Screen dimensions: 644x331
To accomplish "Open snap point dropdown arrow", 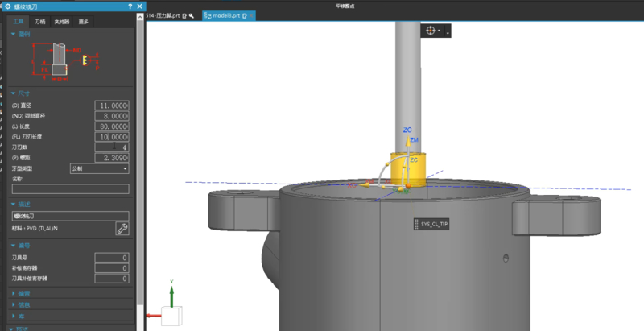I will [448, 31].
